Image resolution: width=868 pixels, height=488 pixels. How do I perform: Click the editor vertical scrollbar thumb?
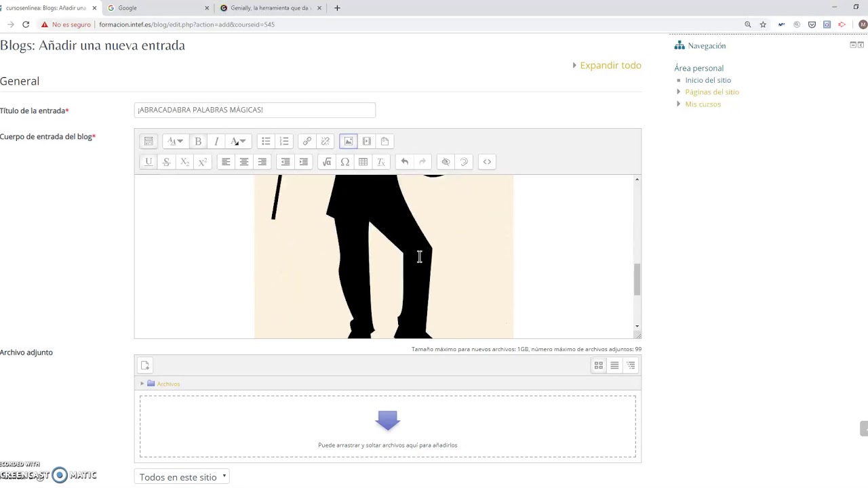click(637, 279)
